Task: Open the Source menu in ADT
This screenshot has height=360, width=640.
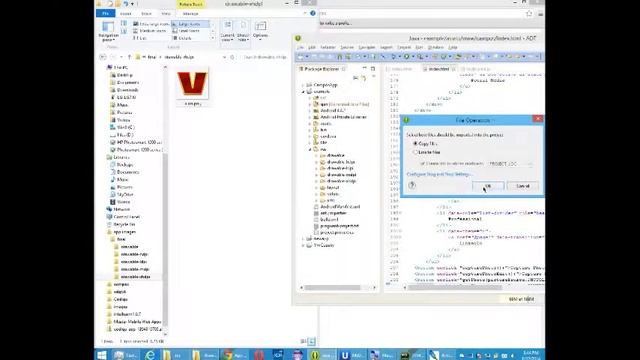Action: pos(347,47)
